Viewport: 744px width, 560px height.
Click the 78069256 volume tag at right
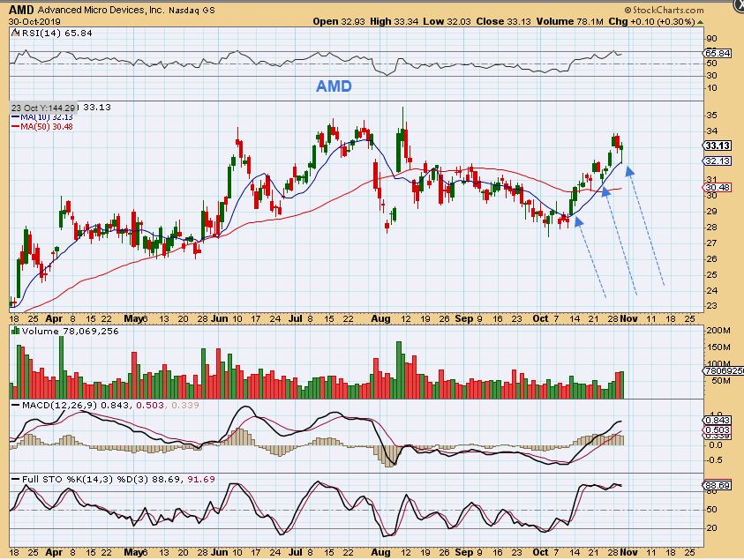[724, 370]
